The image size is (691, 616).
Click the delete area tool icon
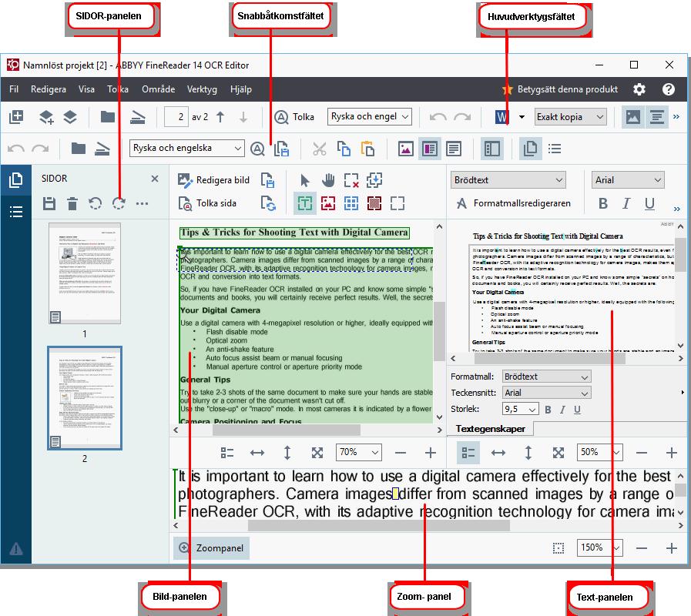351,180
